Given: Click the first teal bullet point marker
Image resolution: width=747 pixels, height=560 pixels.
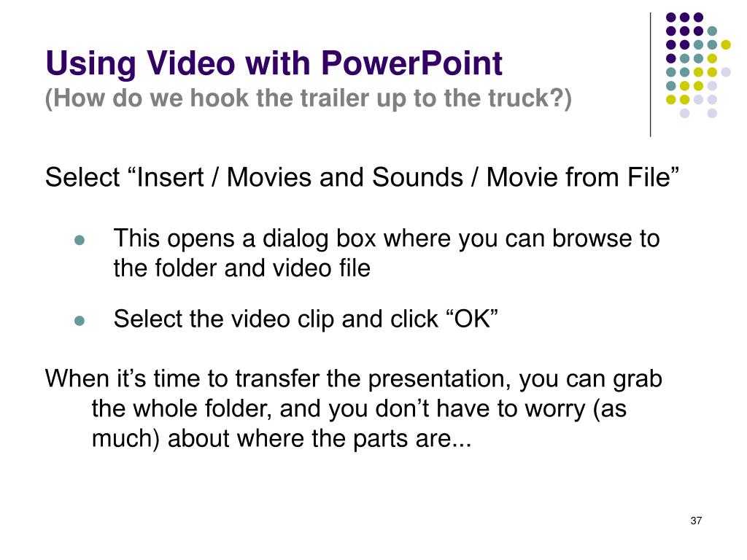Looking at the screenshot, I should 80,240.
